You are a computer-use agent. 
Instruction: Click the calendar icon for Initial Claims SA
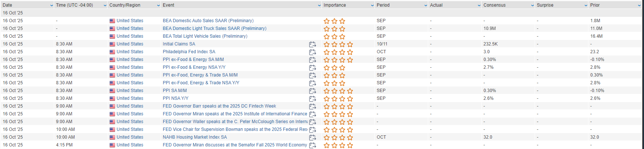(x=313, y=44)
